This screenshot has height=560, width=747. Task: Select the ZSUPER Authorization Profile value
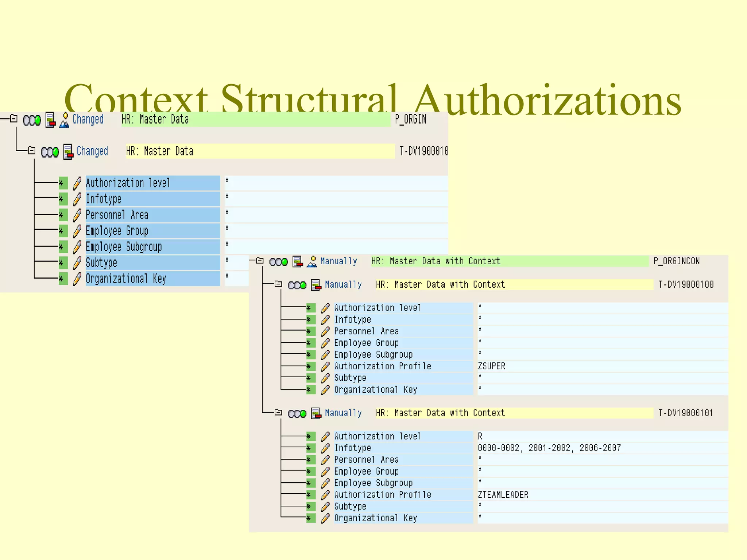pyautogui.click(x=491, y=366)
